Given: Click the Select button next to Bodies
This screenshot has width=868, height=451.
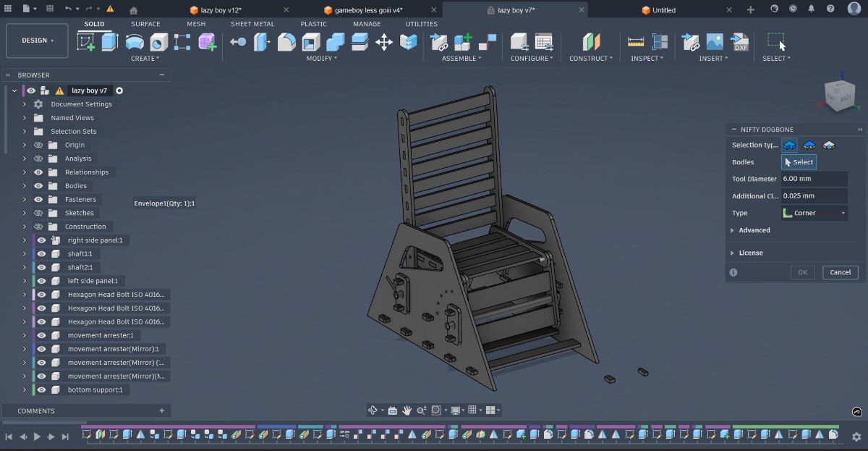Looking at the screenshot, I should pyautogui.click(x=799, y=161).
